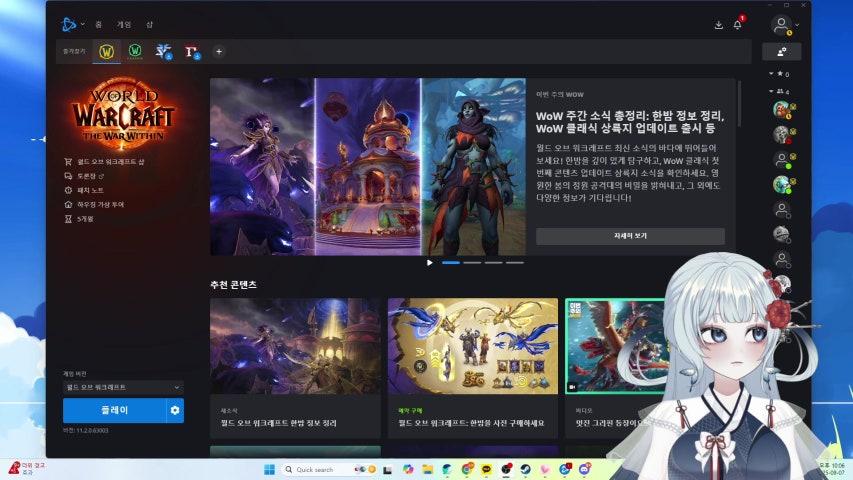Select the yellow World of Warcraft favorites icon
The width and height of the screenshot is (853, 480).
pos(107,52)
